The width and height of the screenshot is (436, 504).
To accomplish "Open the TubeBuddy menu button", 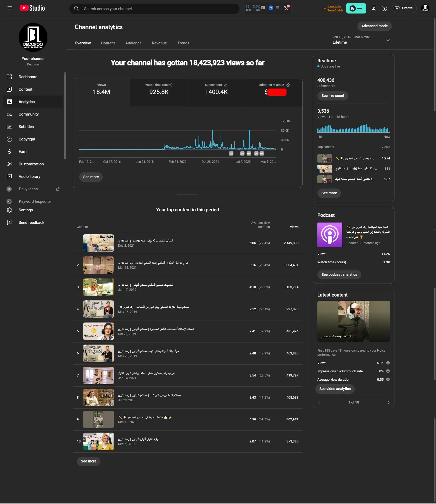I will (356, 8).
